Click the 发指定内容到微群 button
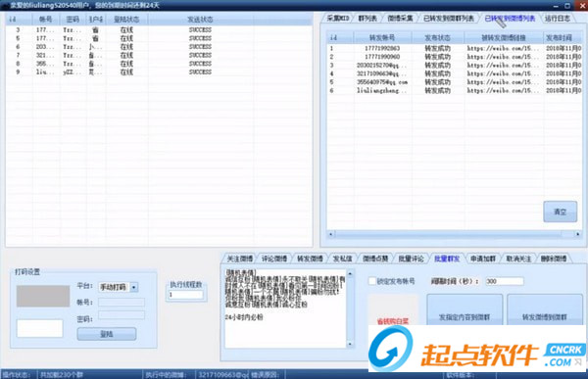Image resolution: width=588 pixels, height=379 pixels. coord(465,310)
